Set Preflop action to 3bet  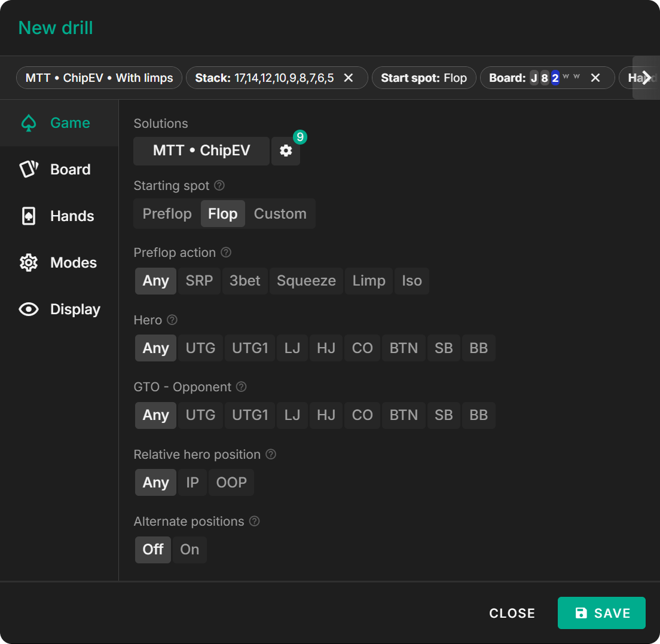tap(245, 281)
